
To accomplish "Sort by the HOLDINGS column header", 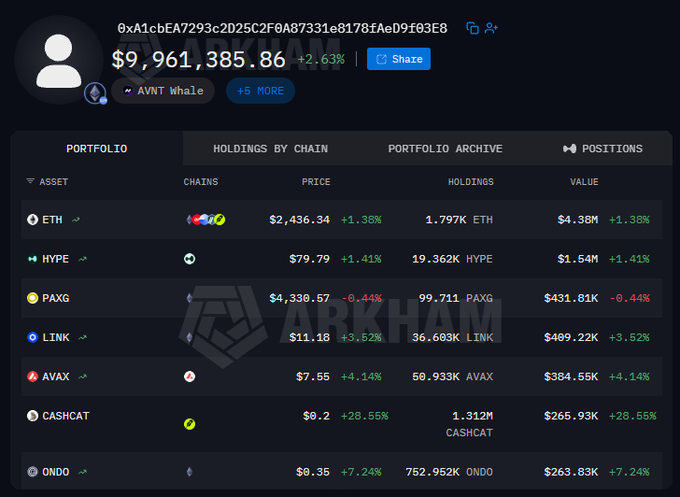I will (471, 182).
